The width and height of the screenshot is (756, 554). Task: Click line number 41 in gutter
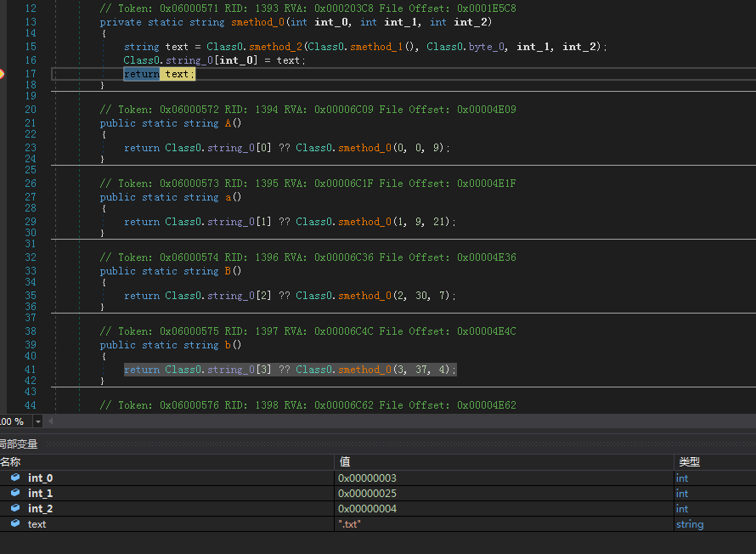(x=31, y=370)
